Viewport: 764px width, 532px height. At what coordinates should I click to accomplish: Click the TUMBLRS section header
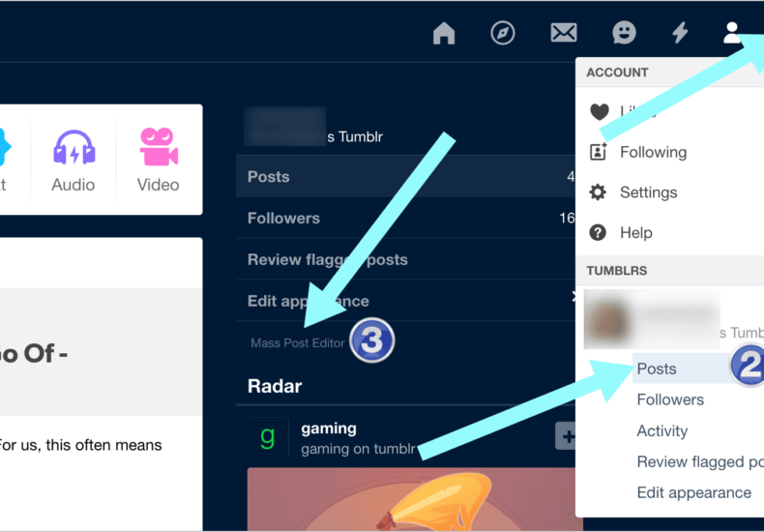(616, 271)
